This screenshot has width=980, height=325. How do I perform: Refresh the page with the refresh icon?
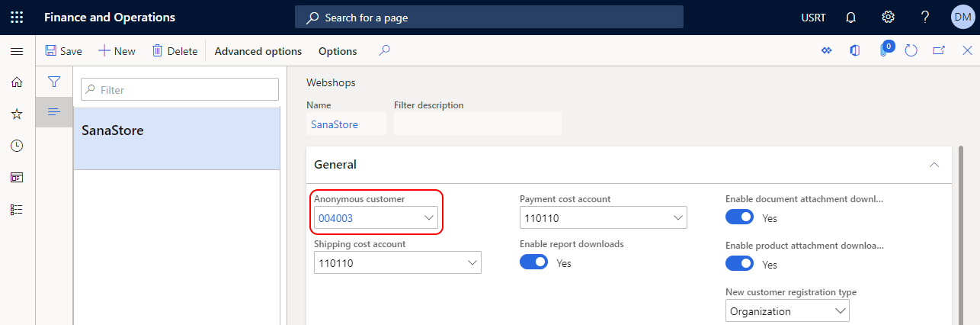point(911,51)
